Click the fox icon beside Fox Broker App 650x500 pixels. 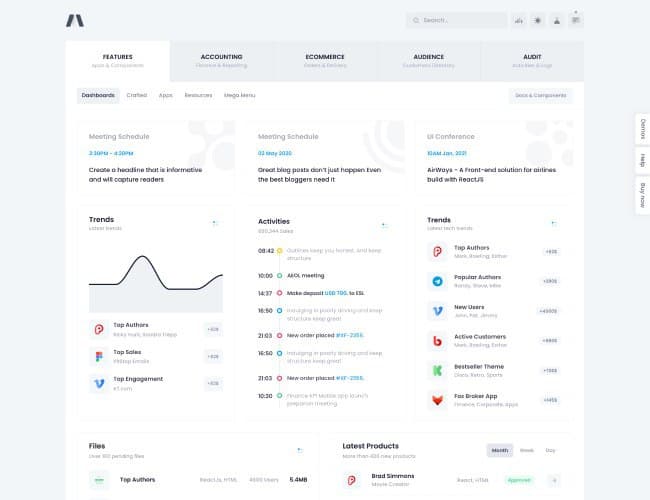coord(437,400)
